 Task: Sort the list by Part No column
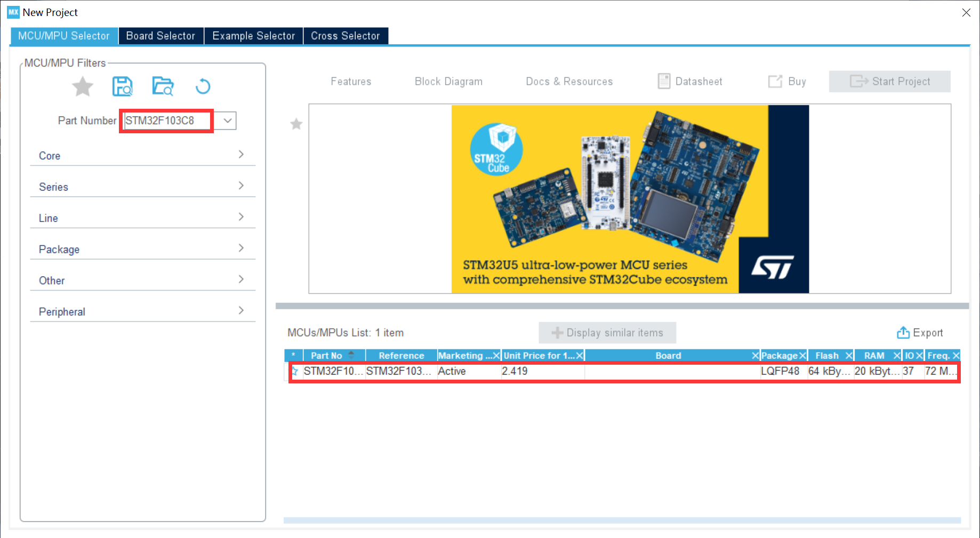pyautogui.click(x=326, y=355)
